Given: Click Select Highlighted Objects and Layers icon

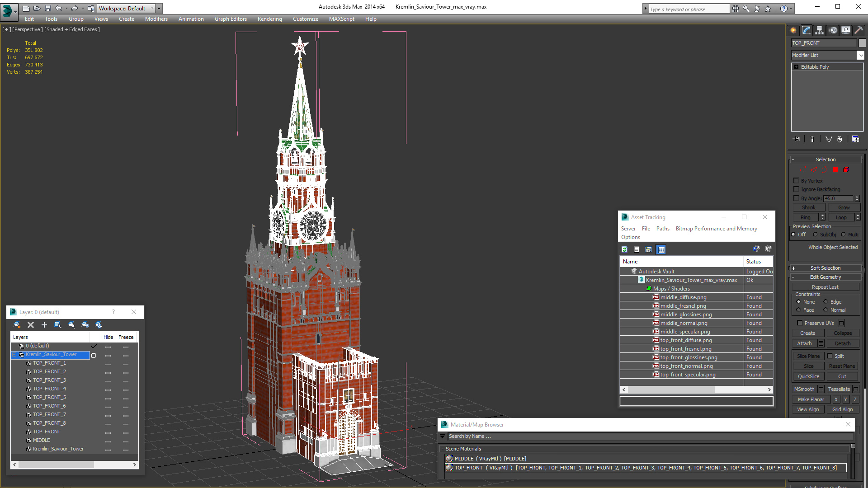Looking at the screenshot, I should click(58, 325).
